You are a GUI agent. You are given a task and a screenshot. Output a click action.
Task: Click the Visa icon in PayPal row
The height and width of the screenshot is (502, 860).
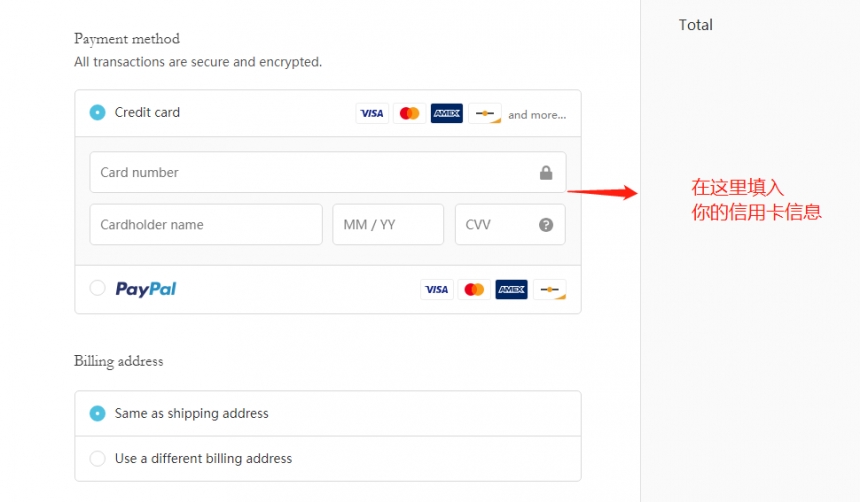click(x=437, y=289)
